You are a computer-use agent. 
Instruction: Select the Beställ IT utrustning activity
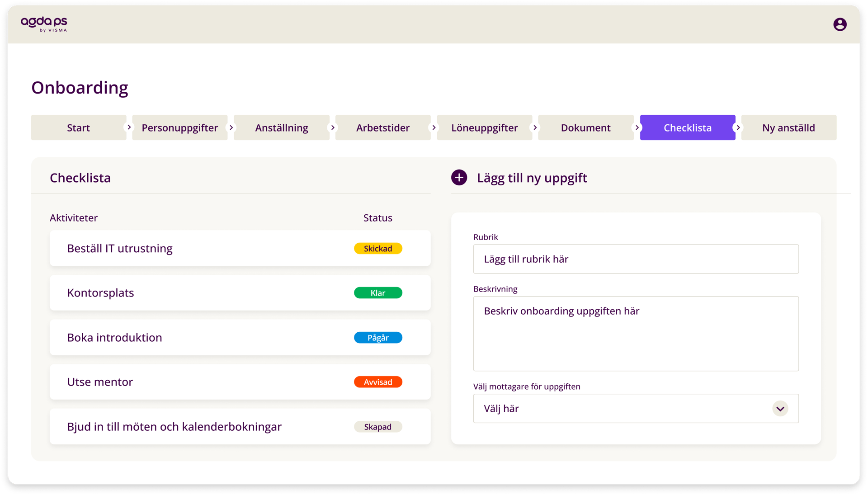click(120, 248)
